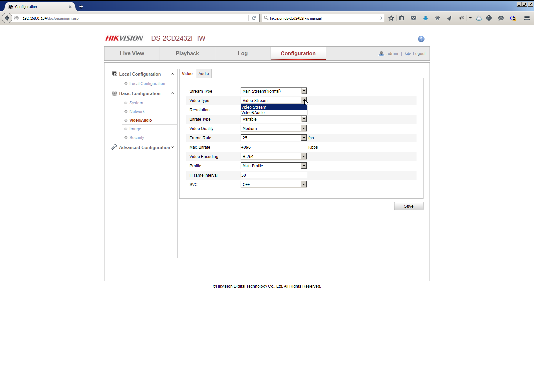Click the blue C extension icon

click(513, 18)
